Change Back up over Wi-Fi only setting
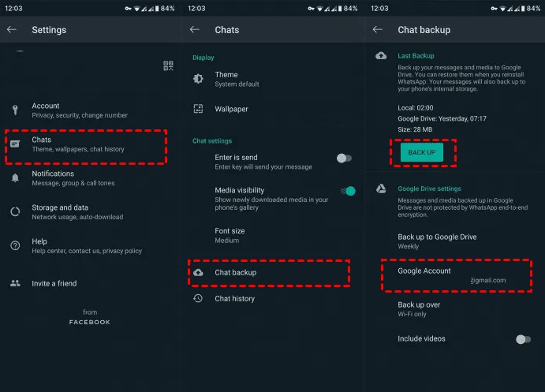Viewport: 545px width, 392px height. tap(456, 309)
